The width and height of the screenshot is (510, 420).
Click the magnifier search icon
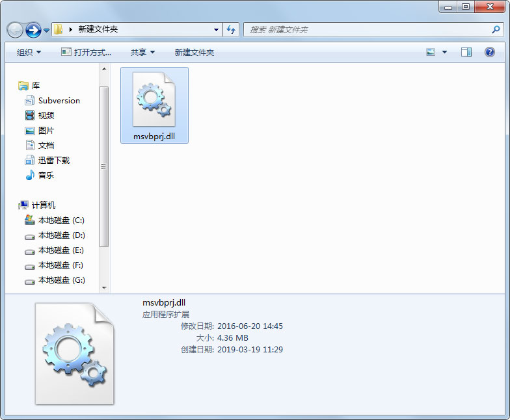click(x=496, y=30)
